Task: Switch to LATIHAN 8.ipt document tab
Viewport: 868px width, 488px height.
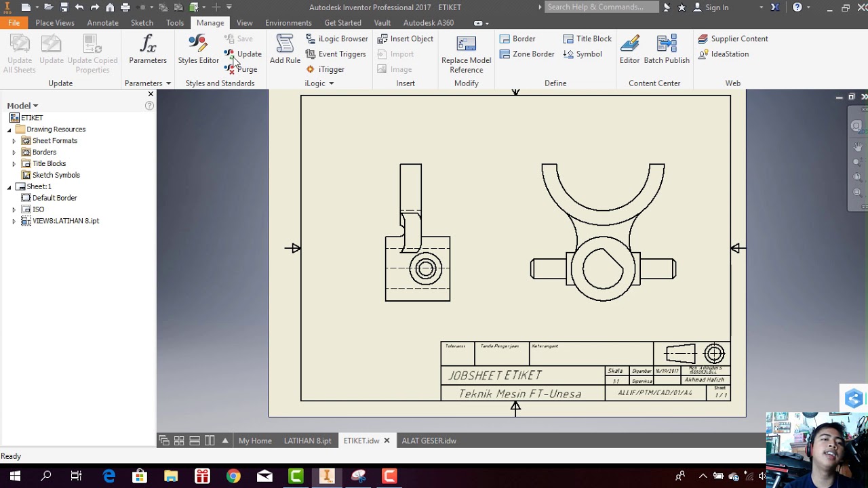Action: 307,441
